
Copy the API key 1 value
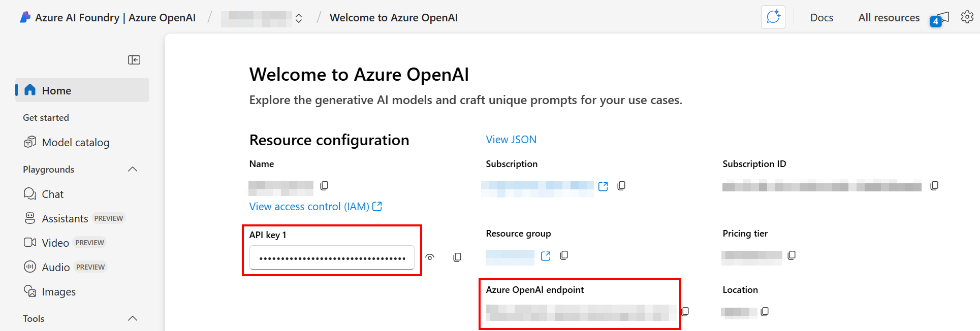point(457,257)
